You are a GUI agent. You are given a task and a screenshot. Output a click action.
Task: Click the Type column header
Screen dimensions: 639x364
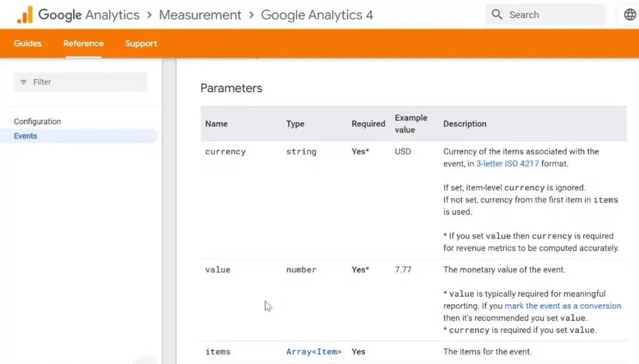coord(295,124)
